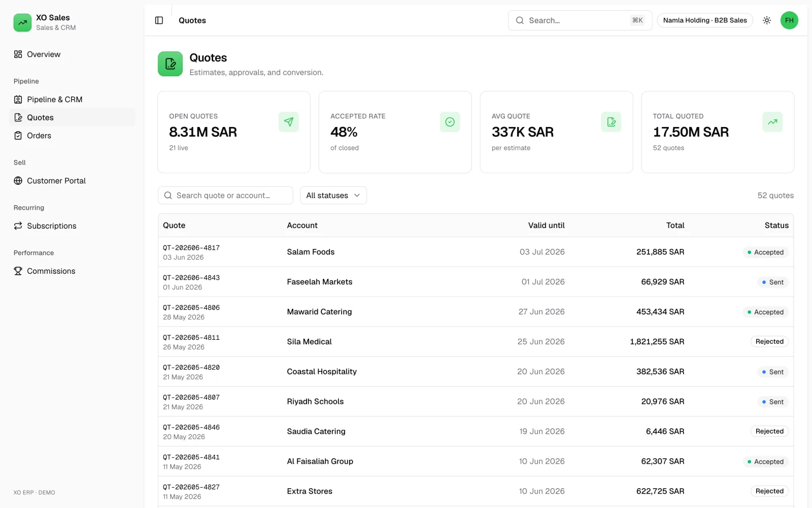Click the green Quotes page header icon
The width and height of the screenshot is (812, 508).
[x=170, y=63]
